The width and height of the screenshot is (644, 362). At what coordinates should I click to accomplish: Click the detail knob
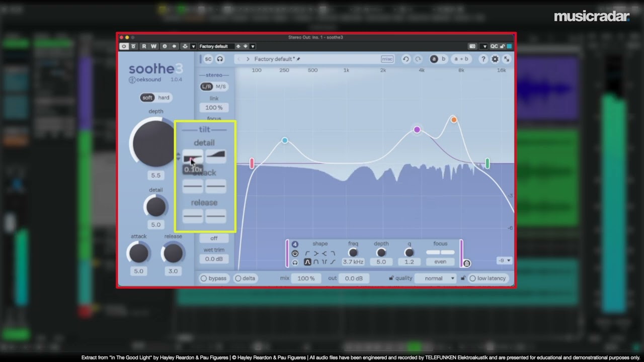[x=155, y=207]
